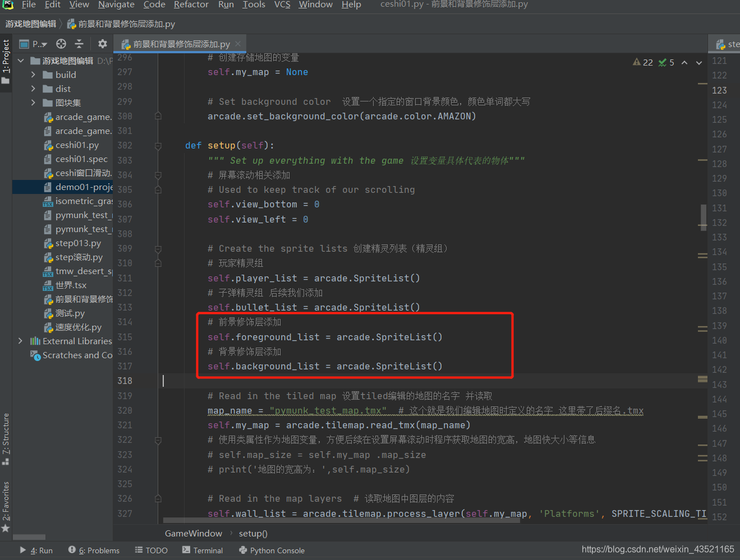Open the Help menu
The width and height of the screenshot is (740, 560).
tap(351, 4)
